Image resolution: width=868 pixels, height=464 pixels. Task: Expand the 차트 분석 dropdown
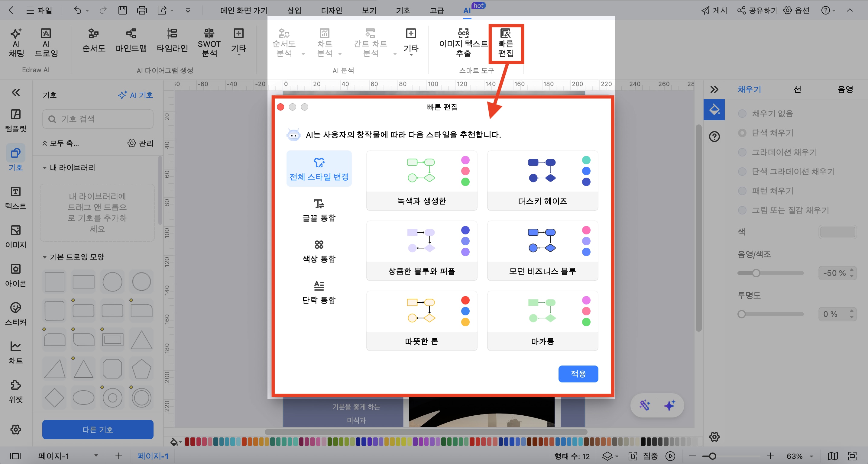(x=340, y=54)
